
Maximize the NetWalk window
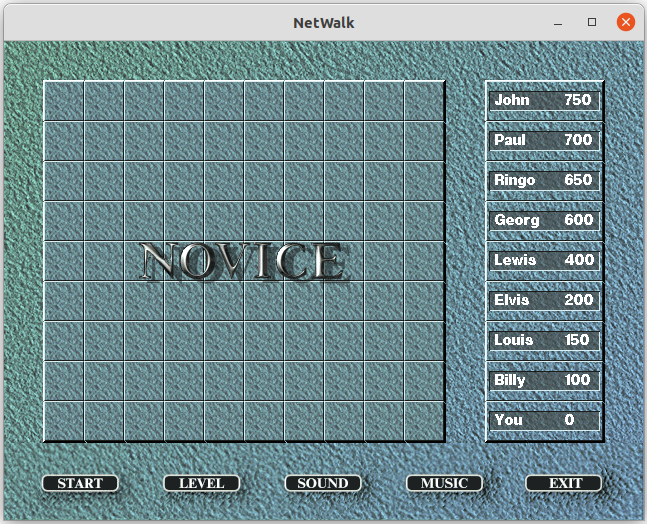tap(592, 22)
